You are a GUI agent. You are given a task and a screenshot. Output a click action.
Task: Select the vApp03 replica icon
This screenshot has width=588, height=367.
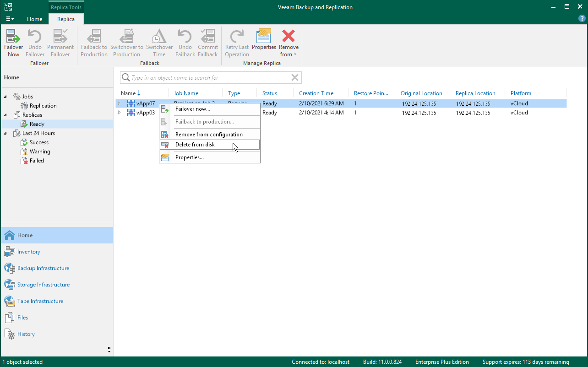131,113
